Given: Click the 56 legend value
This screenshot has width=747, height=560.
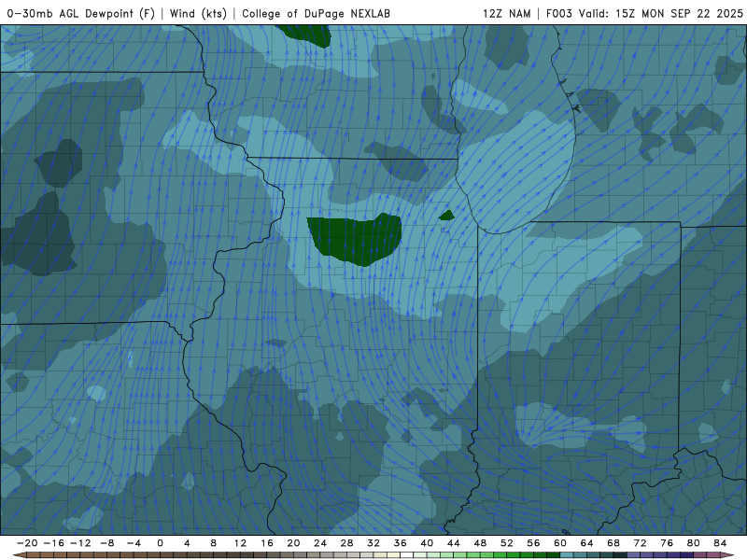Looking at the screenshot, I should pos(533,543).
